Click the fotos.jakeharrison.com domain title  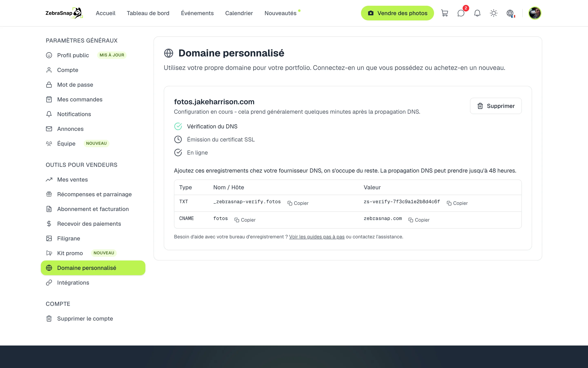(x=214, y=102)
